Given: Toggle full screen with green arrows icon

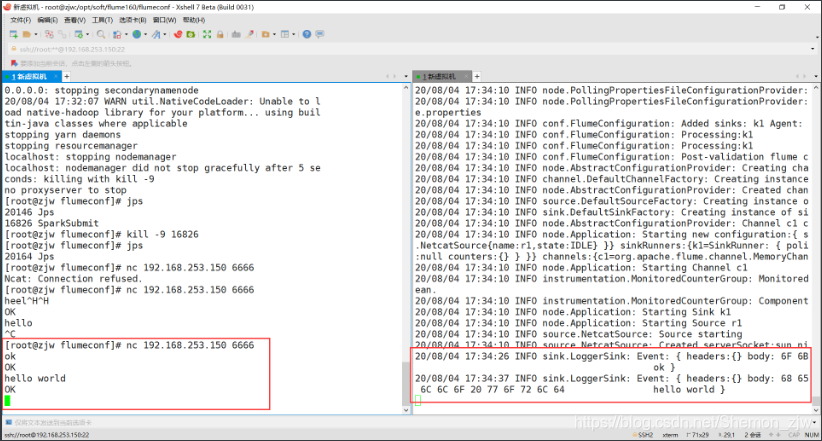Looking at the screenshot, I should tap(207, 34).
